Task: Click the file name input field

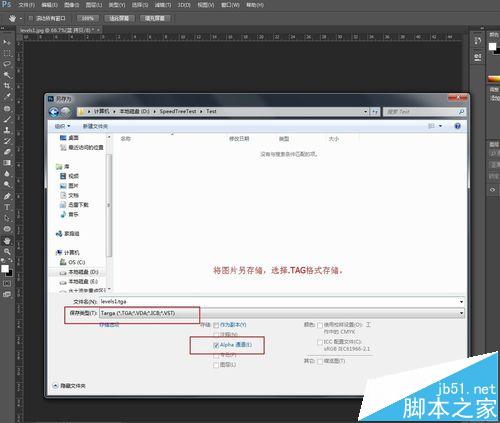Action: (279, 302)
